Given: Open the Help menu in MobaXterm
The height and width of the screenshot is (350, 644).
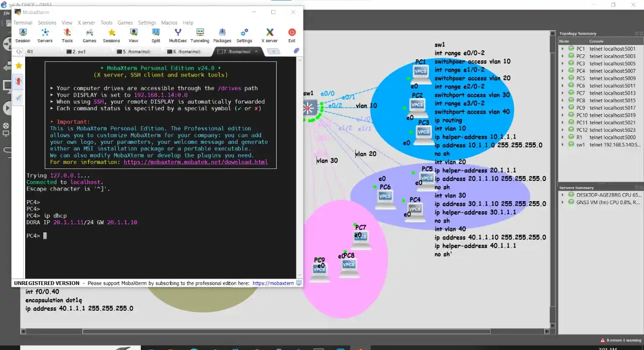Looking at the screenshot, I should [188, 23].
